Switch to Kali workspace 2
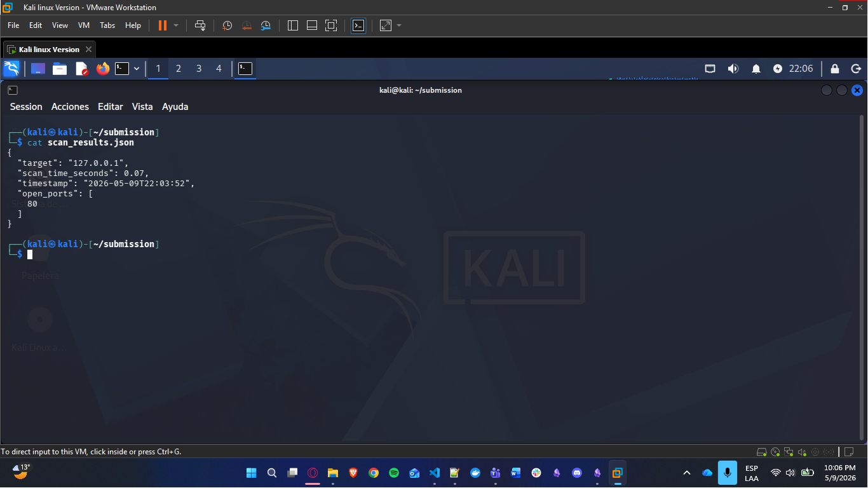The width and height of the screenshot is (868, 488). point(179,69)
